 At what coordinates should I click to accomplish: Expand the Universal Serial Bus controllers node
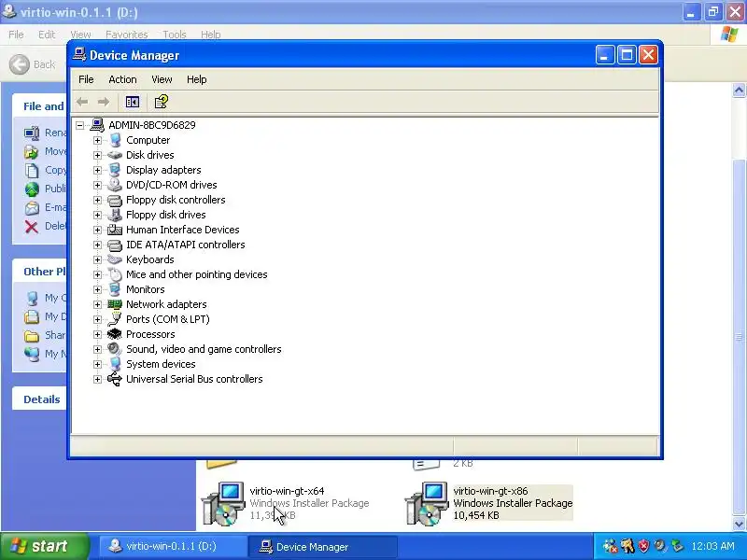pyautogui.click(x=97, y=380)
